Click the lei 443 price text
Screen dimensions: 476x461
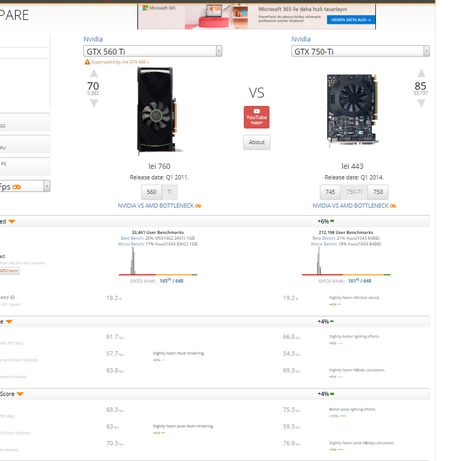(x=352, y=166)
